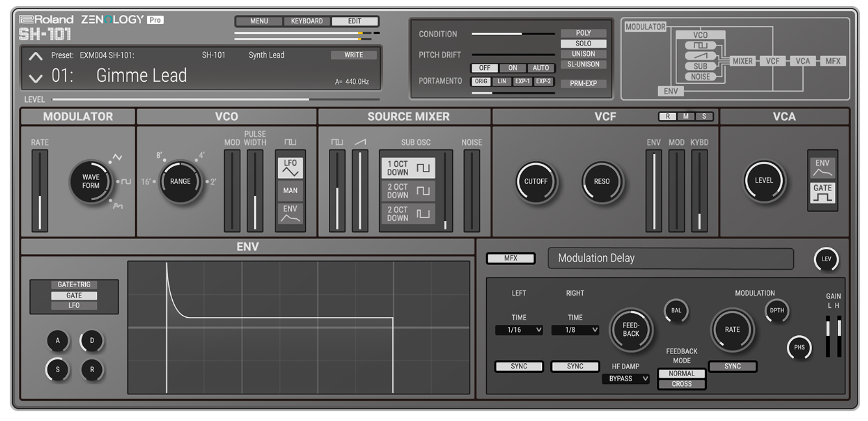Click the VCO RANGE knob

click(x=180, y=182)
